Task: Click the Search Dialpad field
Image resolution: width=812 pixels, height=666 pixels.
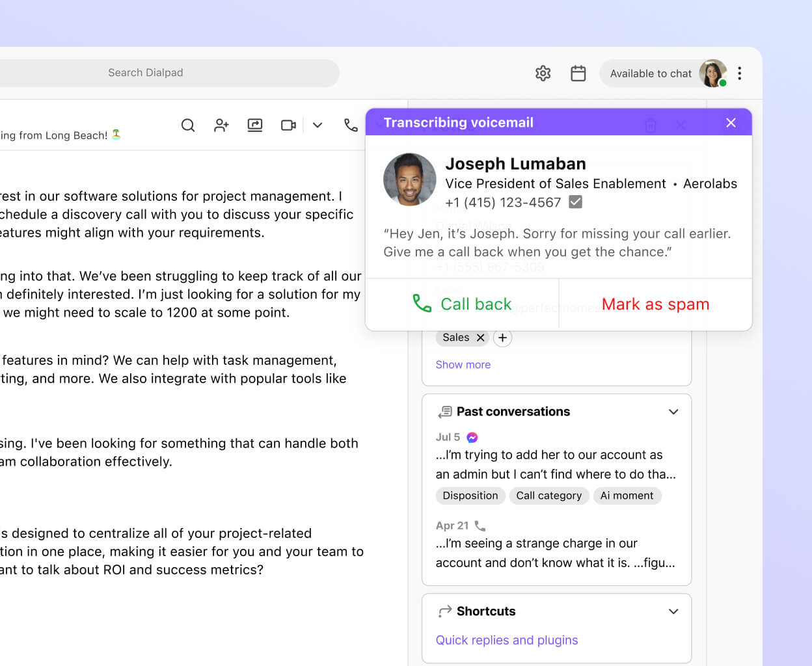Action: [145, 73]
